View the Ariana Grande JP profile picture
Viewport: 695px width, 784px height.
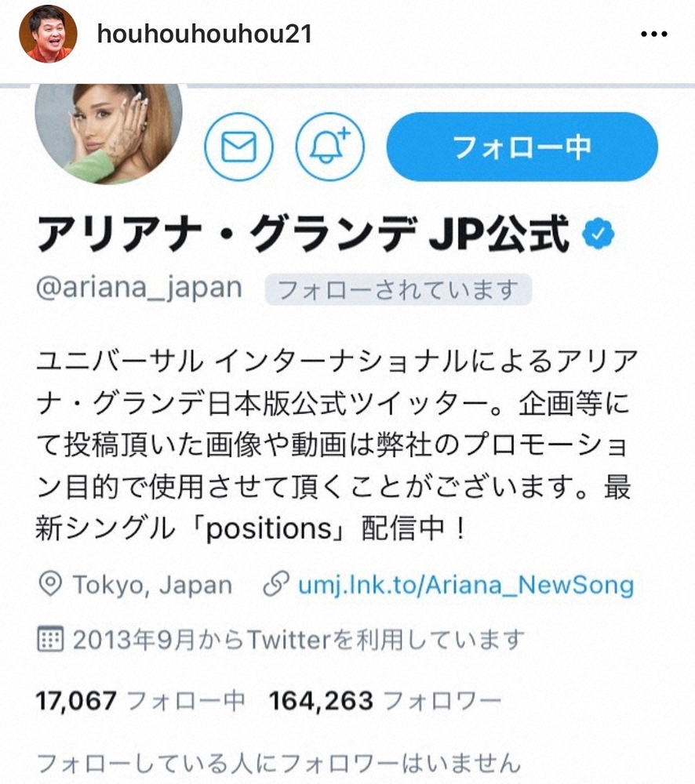click(x=108, y=132)
